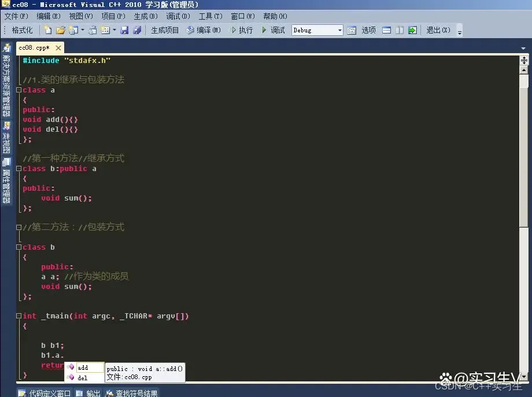
Task: Open the 调试(D) menu
Action: 178,16
